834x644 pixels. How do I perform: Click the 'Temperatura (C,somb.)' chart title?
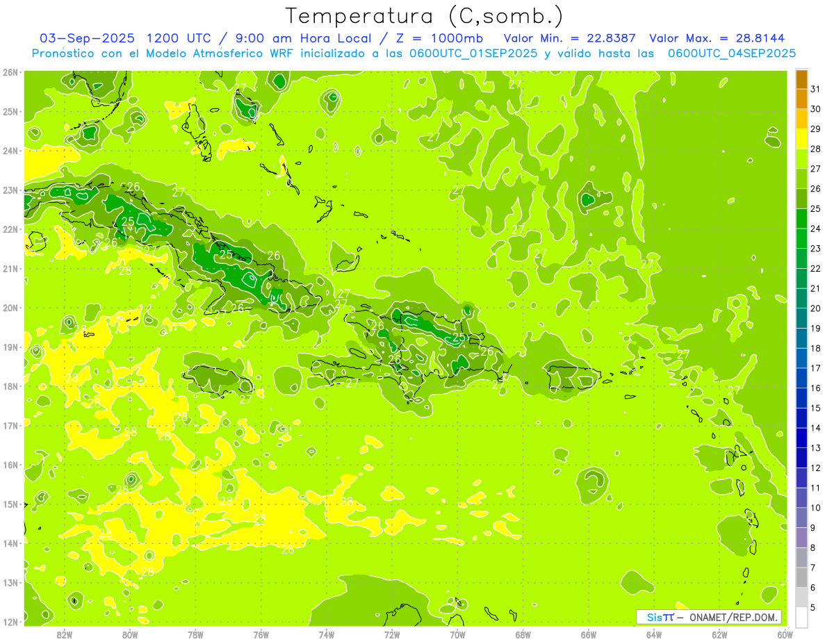(424, 16)
